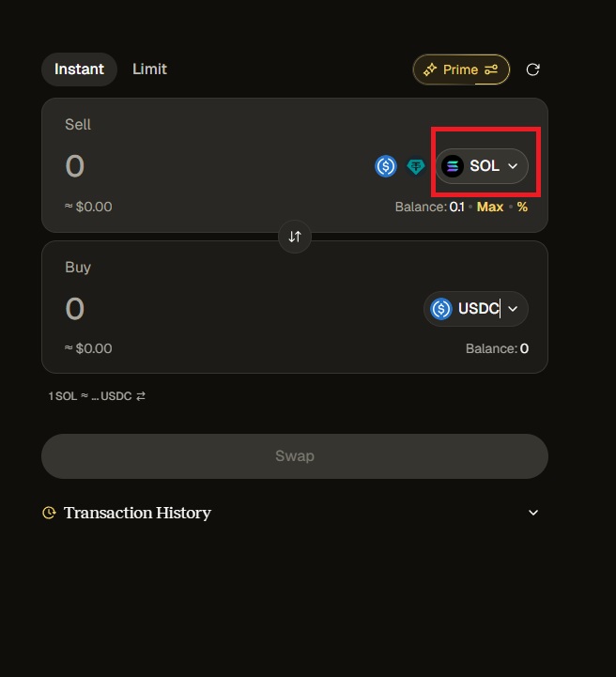Open the SOL sell token dropdown arrow

point(513,166)
